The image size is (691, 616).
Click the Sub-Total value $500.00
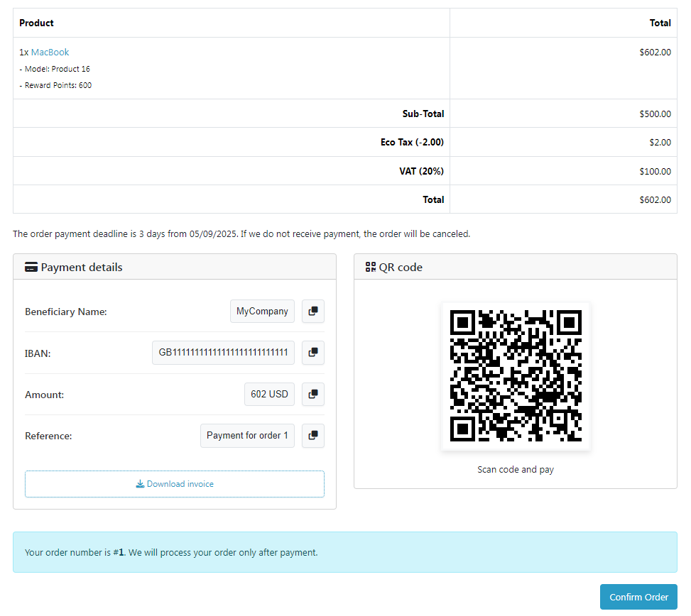tap(655, 114)
